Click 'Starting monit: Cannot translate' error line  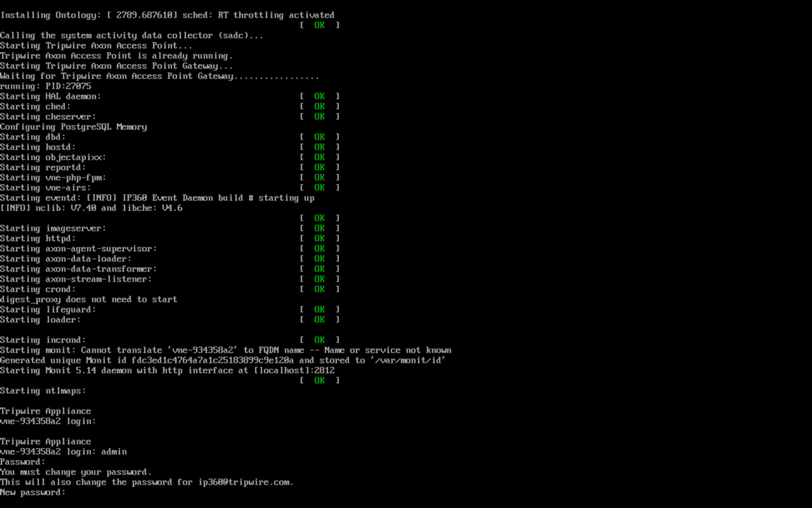click(226, 351)
